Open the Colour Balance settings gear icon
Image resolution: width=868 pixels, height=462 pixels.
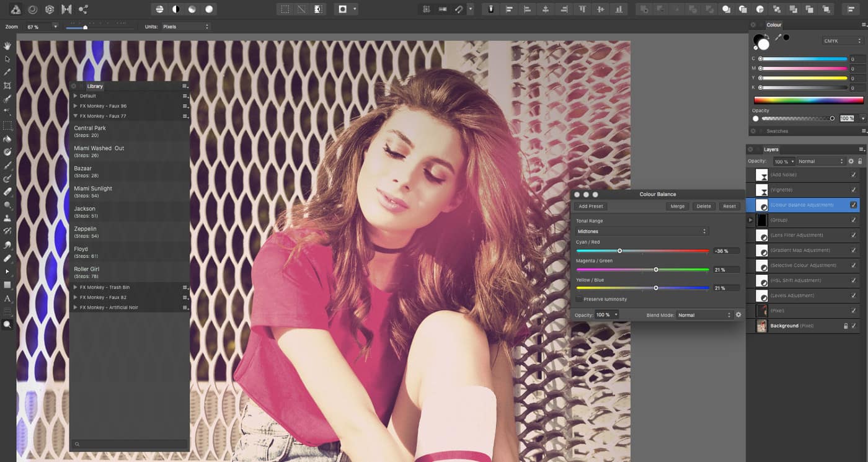738,314
